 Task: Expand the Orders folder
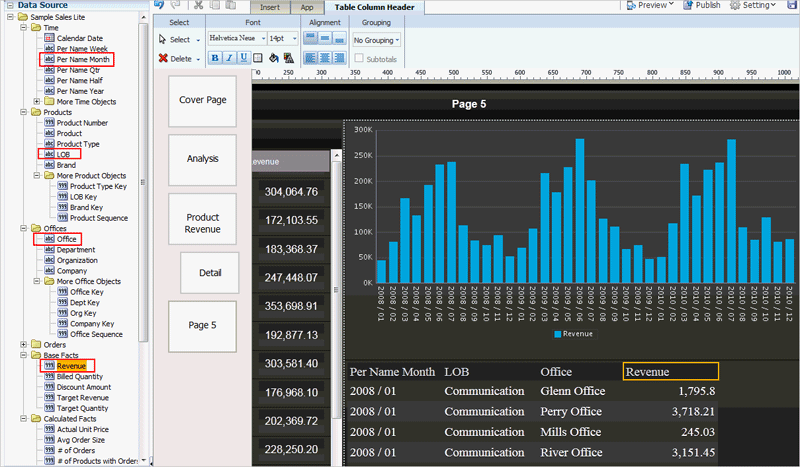click(24, 345)
